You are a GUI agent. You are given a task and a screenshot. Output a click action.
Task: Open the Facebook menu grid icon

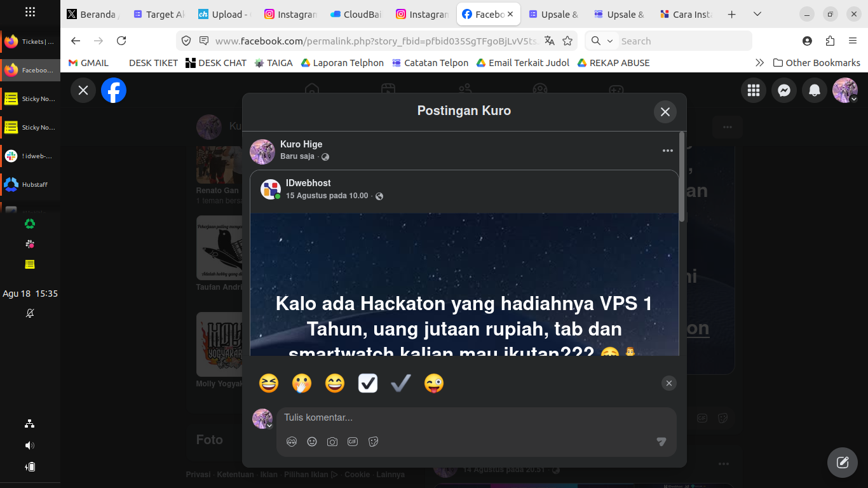pos(754,91)
